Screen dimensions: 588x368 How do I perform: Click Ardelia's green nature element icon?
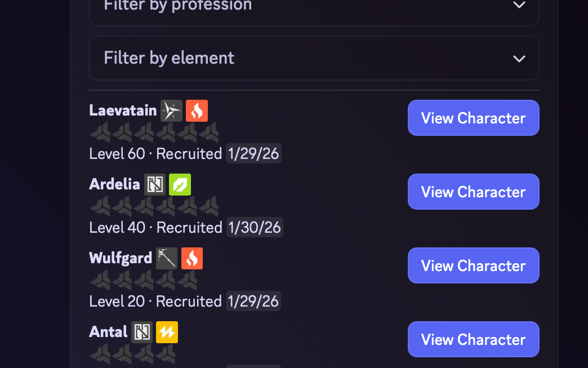tap(180, 184)
